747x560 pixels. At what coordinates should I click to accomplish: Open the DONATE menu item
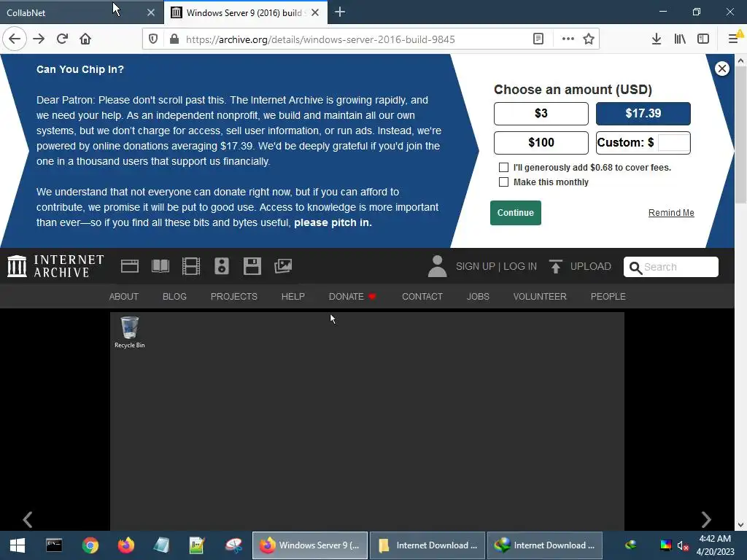352,296
